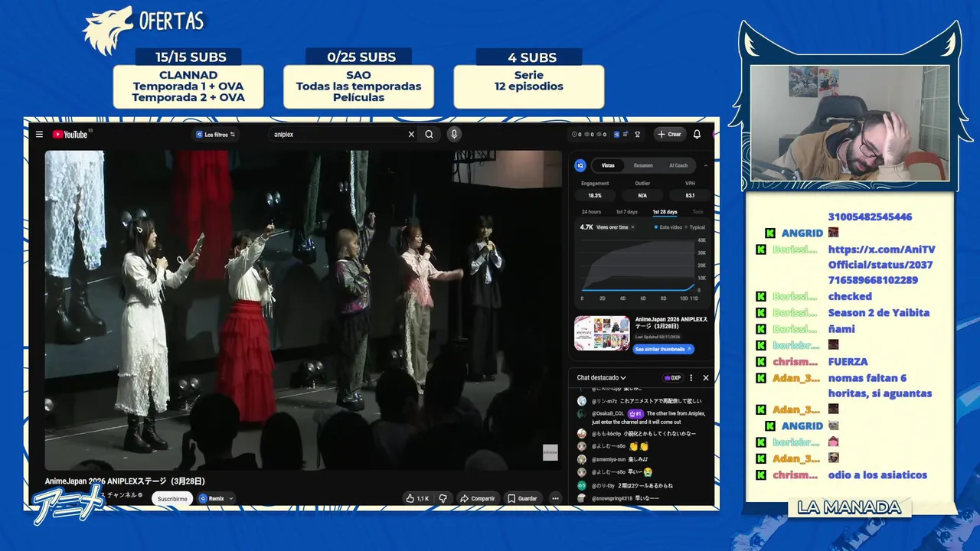980x551 pixels.
Task: Like the video with thumbs up
Action: coord(417,498)
